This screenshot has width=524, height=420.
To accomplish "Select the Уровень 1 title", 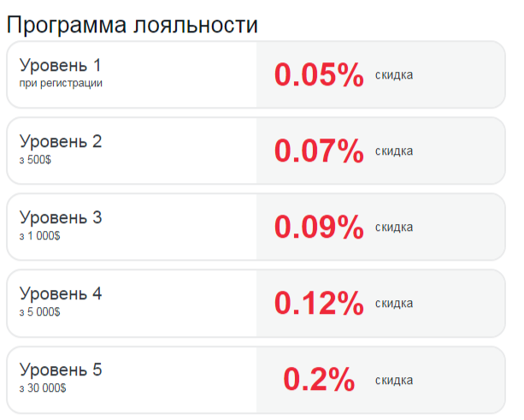I will point(60,66).
